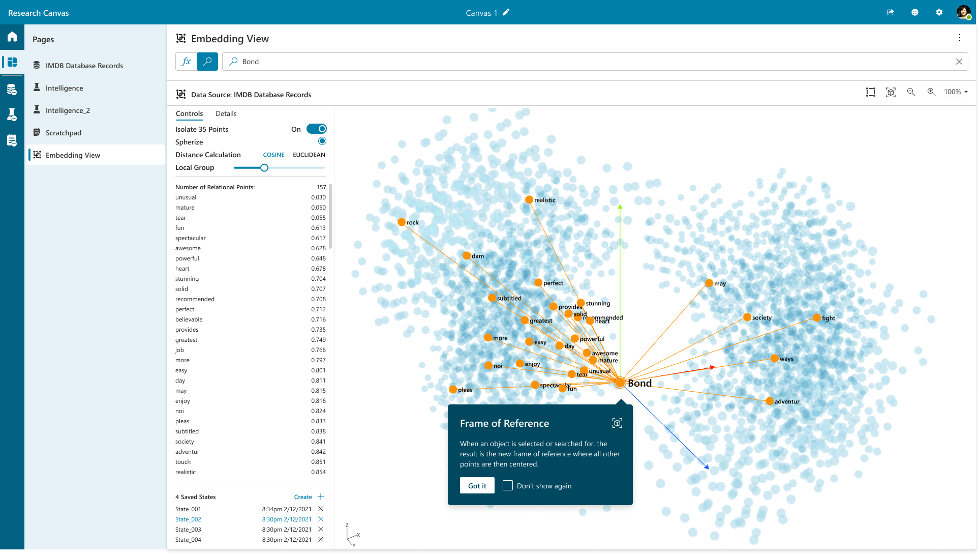Screen dimensions: 980x555
Task: Open Controls tab in embedding panel
Action: [x=189, y=113]
